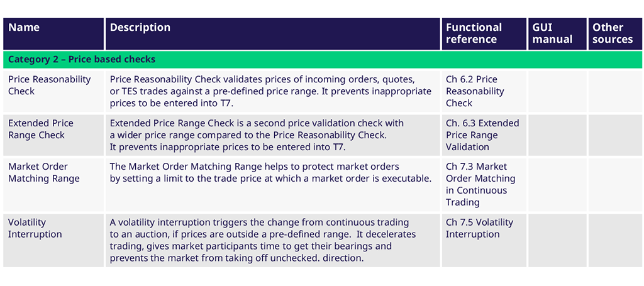Viewport: 644px width, 286px height.
Task: Click the Market Order Matching Range name cell
Action: point(44,172)
